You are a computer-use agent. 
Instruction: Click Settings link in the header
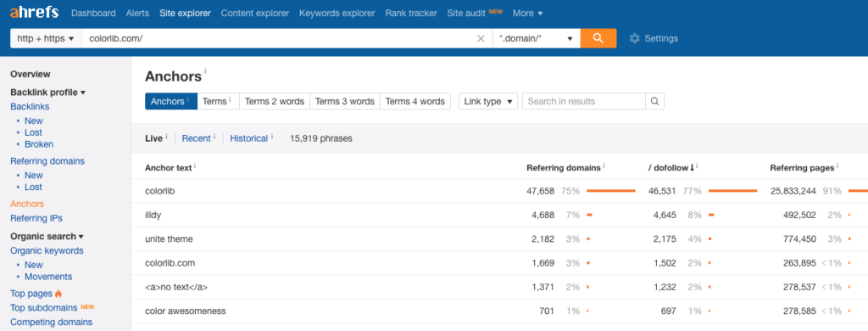[x=661, y=38]
